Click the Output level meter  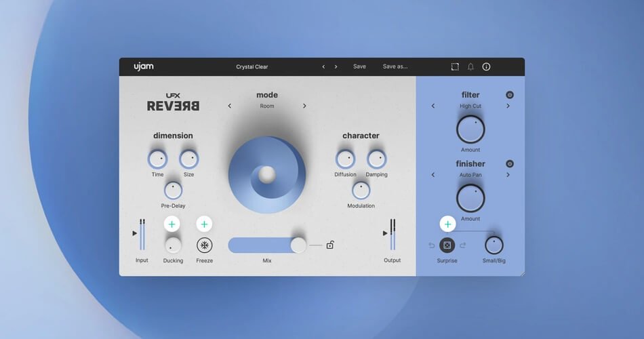pos(393,234)
